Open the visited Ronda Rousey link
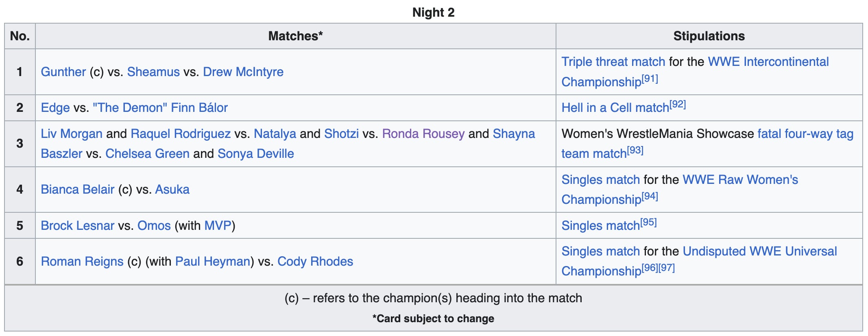The image size is (868, 336). [x=423, y=134]
